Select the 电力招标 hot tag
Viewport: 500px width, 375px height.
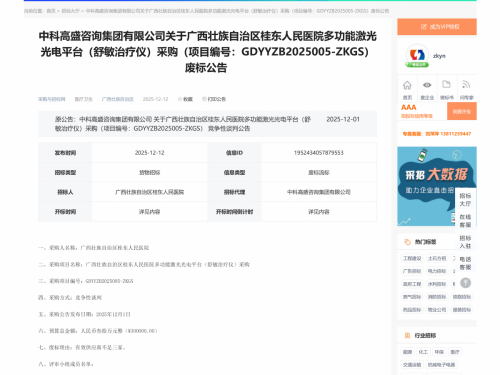pyautogui.click(x=437, y=271)
